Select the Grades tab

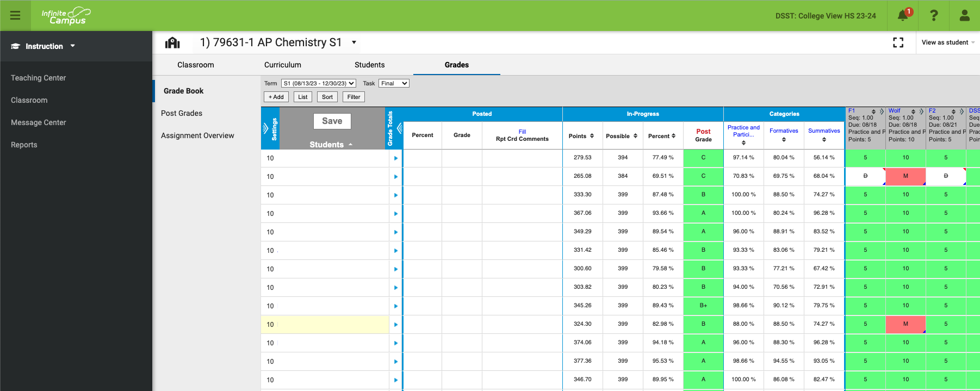pos(457,65)
